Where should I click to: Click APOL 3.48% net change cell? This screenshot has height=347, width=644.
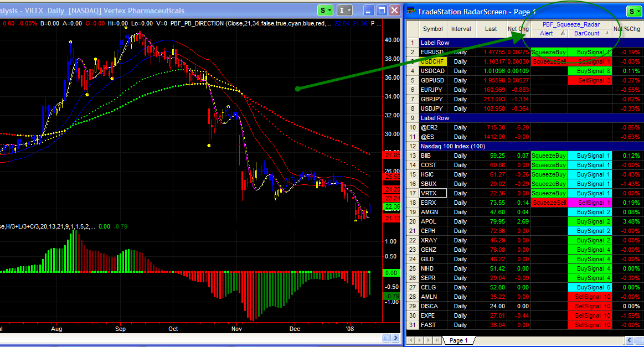pos(627,222)
